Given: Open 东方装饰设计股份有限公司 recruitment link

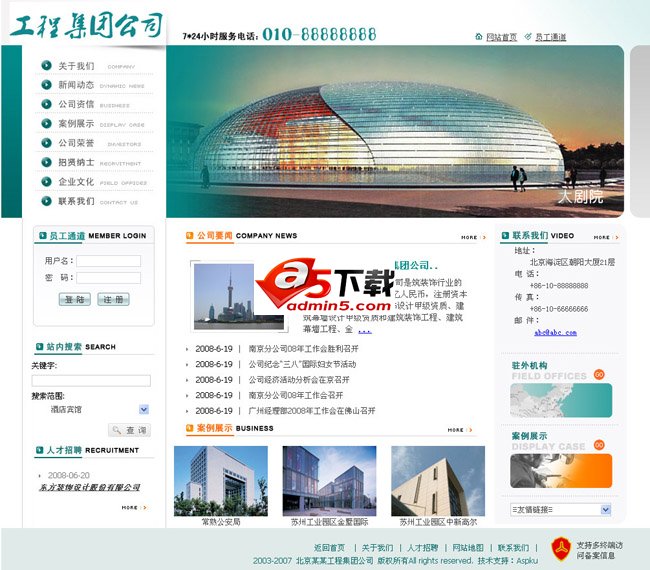Looking at the screenshot, I should point(90,487).
